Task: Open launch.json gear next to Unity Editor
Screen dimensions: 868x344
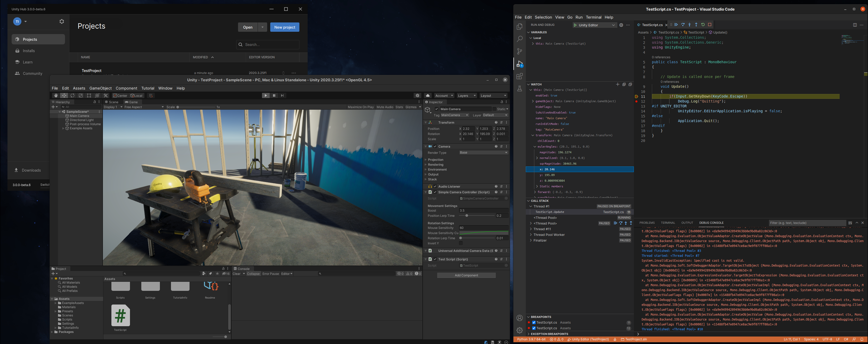Action: 621,25
